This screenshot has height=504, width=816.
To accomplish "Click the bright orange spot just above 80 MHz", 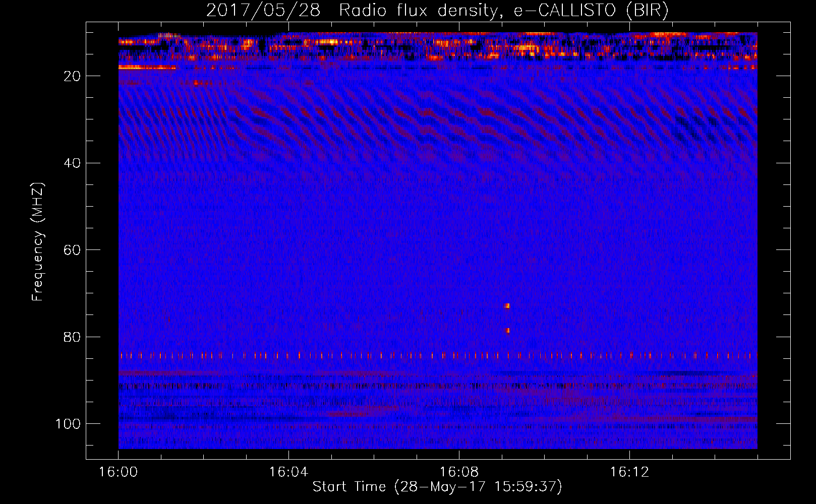I will point(508,331).
